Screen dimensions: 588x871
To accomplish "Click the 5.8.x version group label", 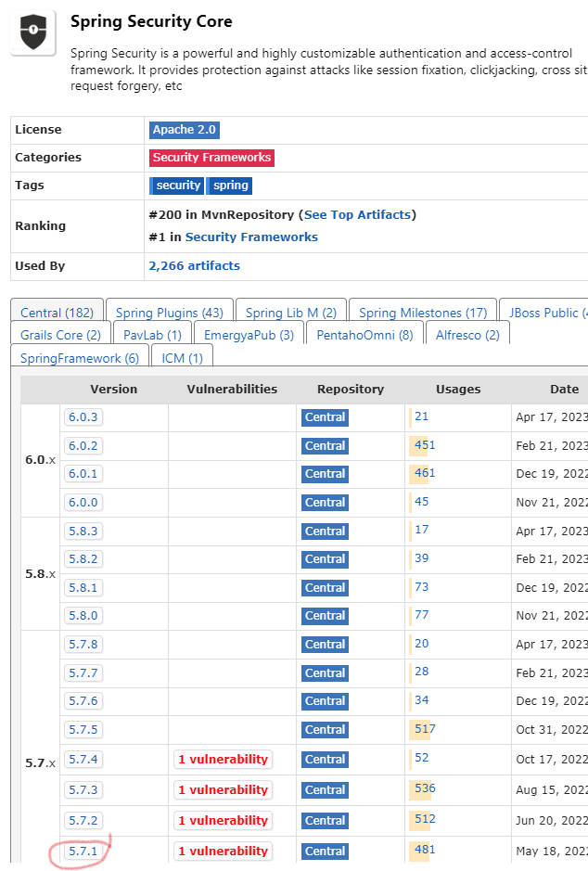I will coord(41,574).
